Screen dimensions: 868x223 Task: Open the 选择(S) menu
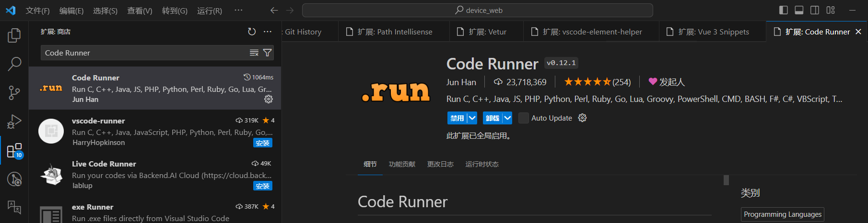[x=105, y=11]
